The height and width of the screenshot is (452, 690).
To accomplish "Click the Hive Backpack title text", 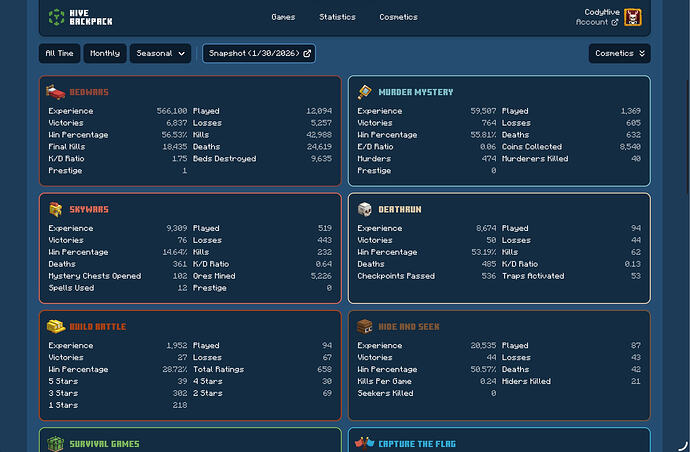I will [x=91, y=17].
